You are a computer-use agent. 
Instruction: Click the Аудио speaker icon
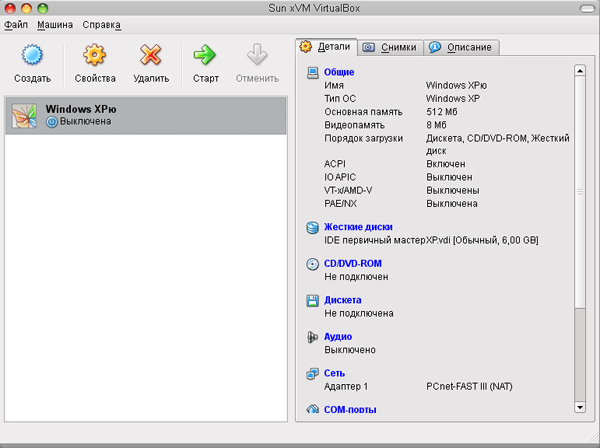coord(313,337)
